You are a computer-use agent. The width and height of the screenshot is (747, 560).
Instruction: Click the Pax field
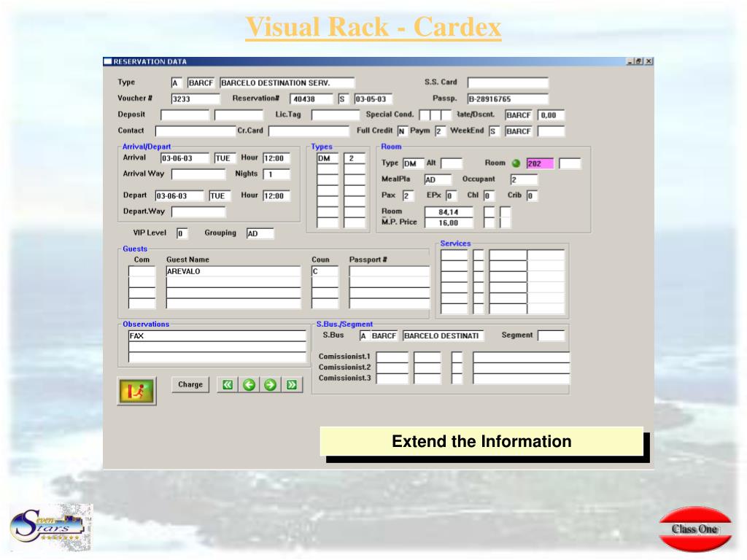tap(409, 195)
